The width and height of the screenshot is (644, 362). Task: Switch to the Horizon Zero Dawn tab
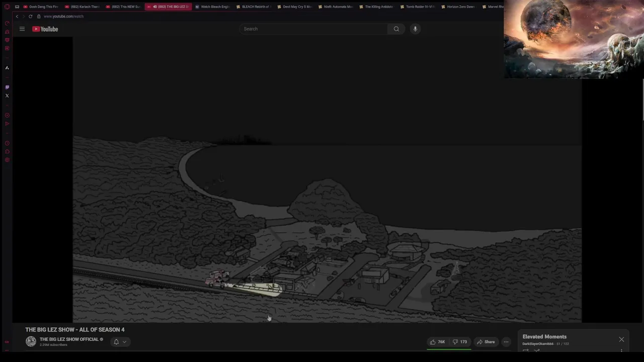point(459,7)
